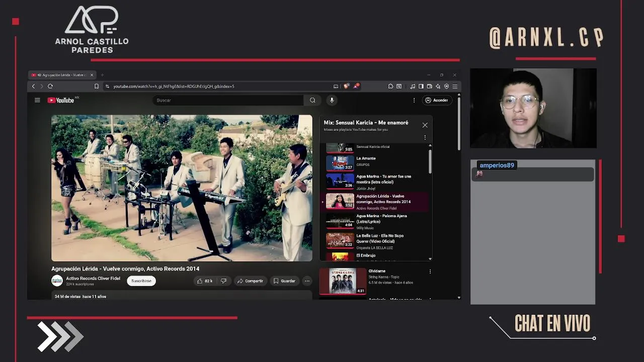Screen dimensions: 644x362
Task: Play La Amante from the playlist
Action: [x=375, y=162]
